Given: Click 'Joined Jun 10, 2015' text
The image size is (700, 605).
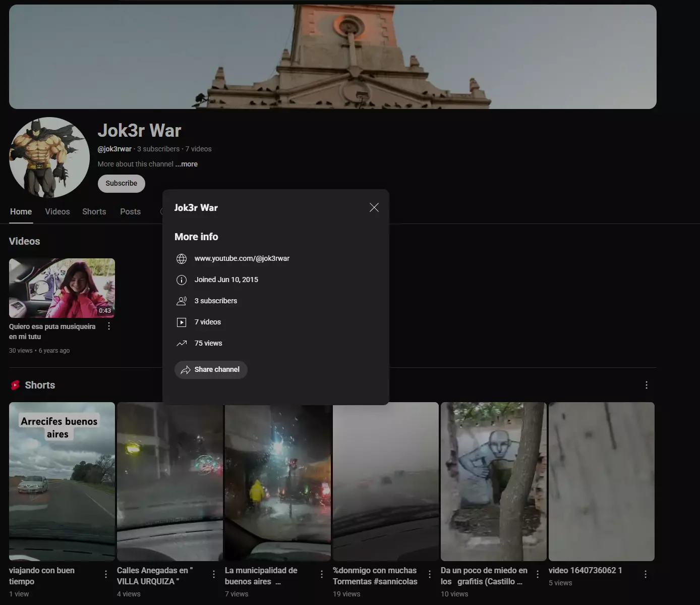Looking at the screenshot, I should tap(226, 280).
